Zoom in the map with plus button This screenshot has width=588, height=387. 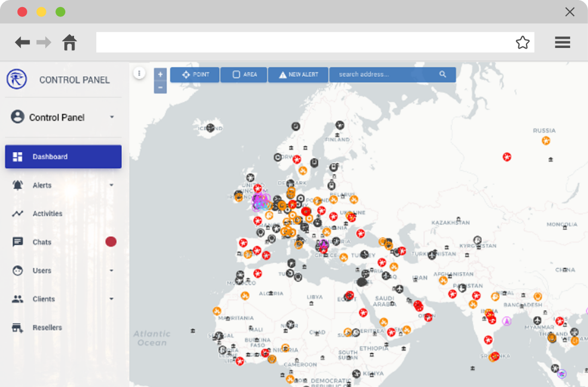160,75
